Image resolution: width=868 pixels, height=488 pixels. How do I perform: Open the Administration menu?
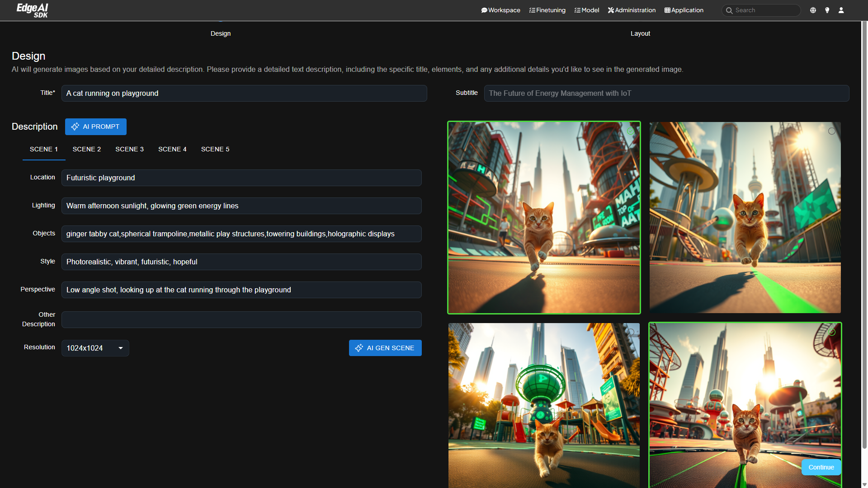tap(632, 10)
